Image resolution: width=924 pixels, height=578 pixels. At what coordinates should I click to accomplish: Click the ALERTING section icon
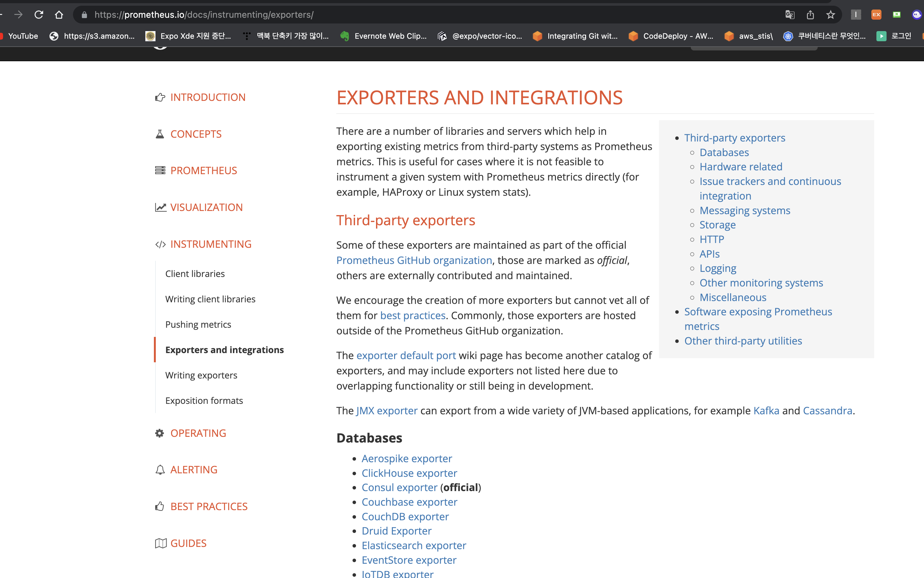(x=160, y=470)
